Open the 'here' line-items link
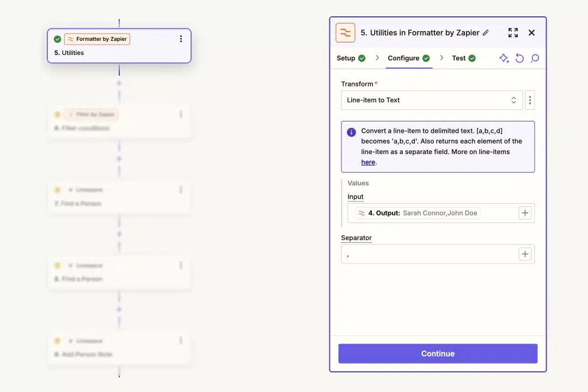Image resolution: width=588 pixels, height=392 pixels. tap(368, 162)
